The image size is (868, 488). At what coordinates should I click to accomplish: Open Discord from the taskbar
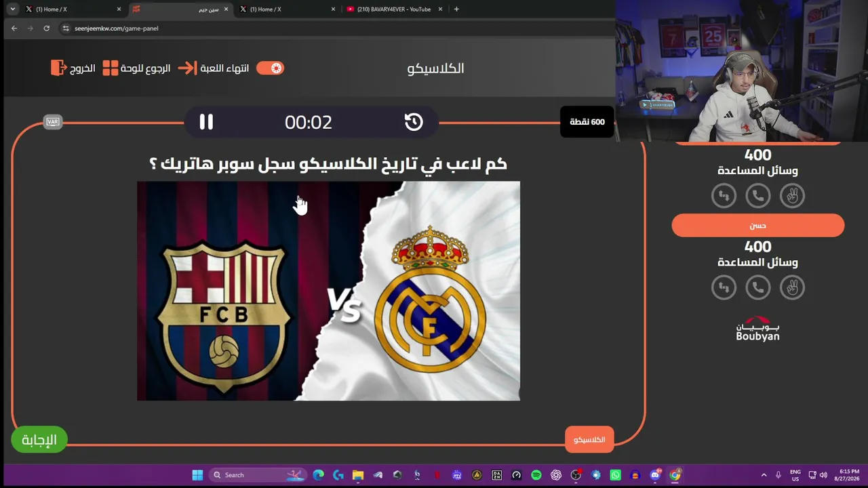[655, 474]
